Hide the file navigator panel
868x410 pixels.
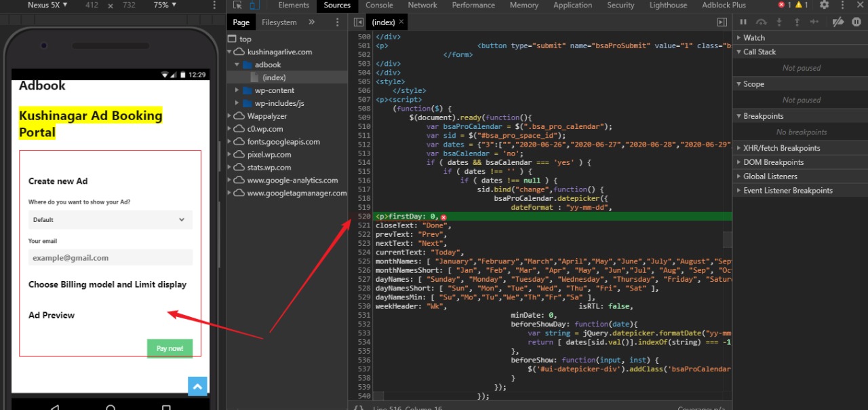(x=359, y=22)
